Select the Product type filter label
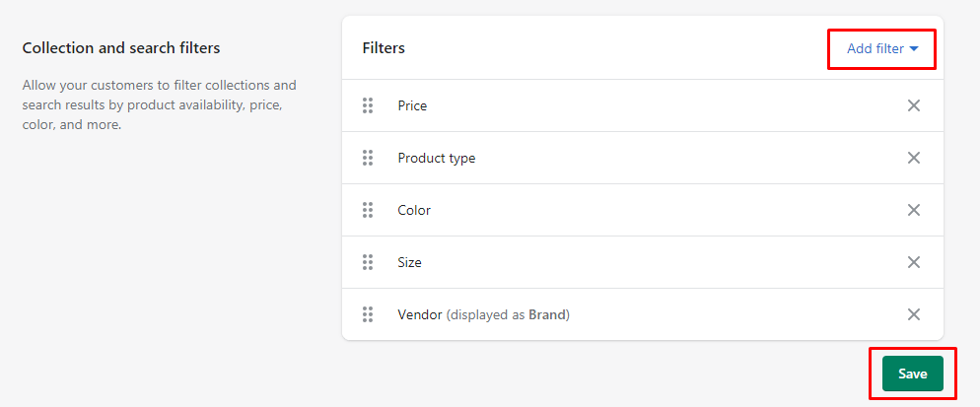 pyautogui.click(x=436, y=159)
